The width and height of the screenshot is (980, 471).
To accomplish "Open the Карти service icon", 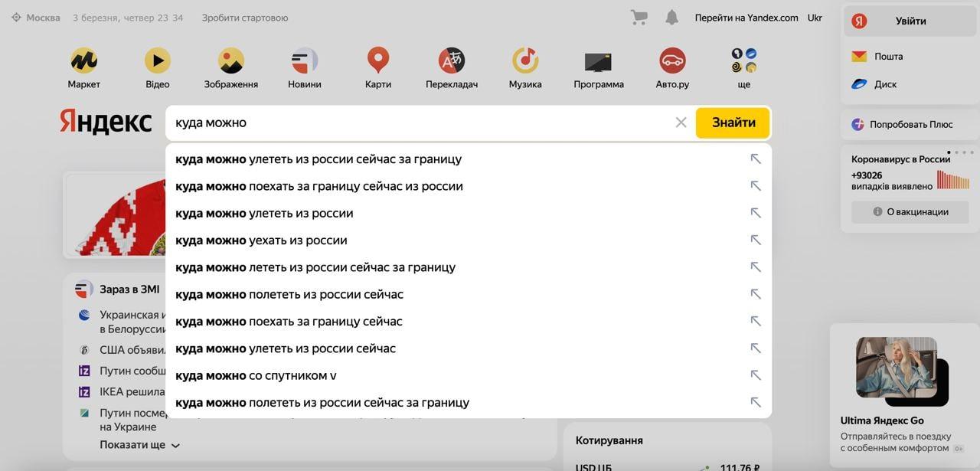I will 378,61.
